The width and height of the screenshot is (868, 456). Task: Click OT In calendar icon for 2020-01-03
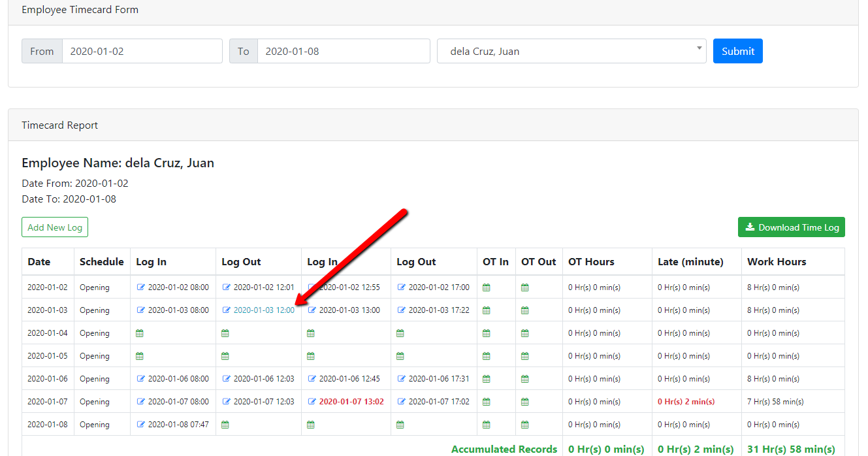487,310
